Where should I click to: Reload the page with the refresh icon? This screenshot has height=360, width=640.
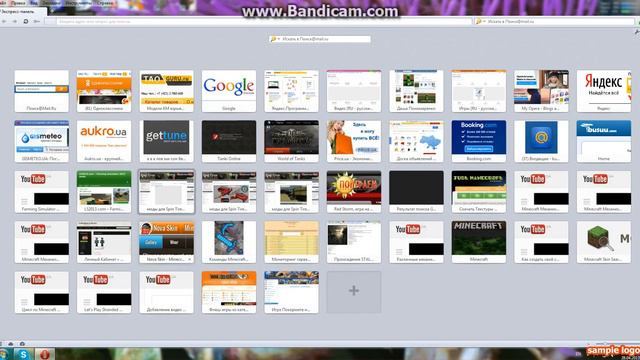pos(26,21)
